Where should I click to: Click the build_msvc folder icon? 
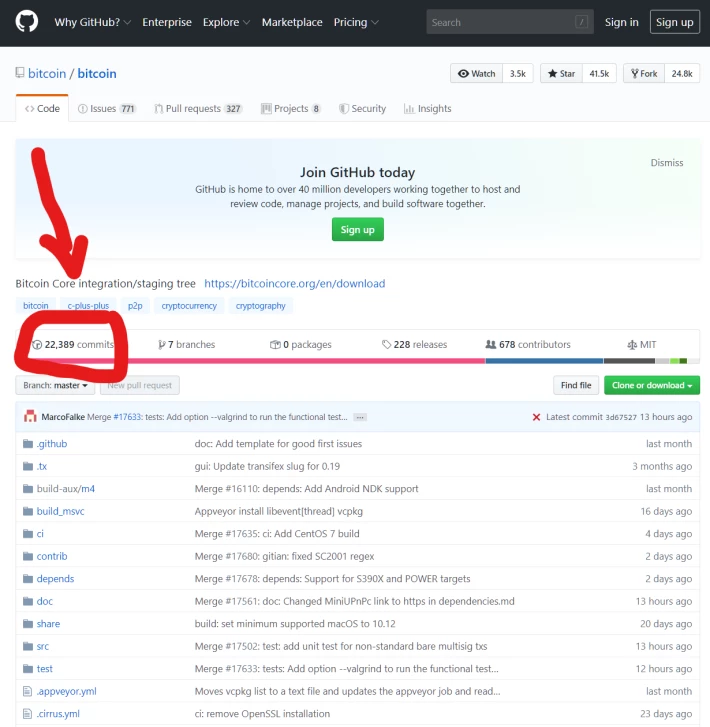28,511
